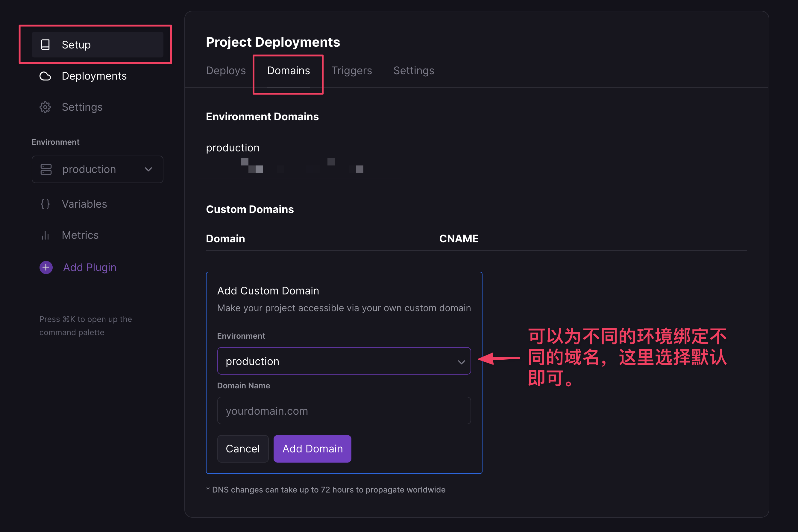Click the Deployments cloud icon
This screenshot has height=532, width=798.
[45, 76]
